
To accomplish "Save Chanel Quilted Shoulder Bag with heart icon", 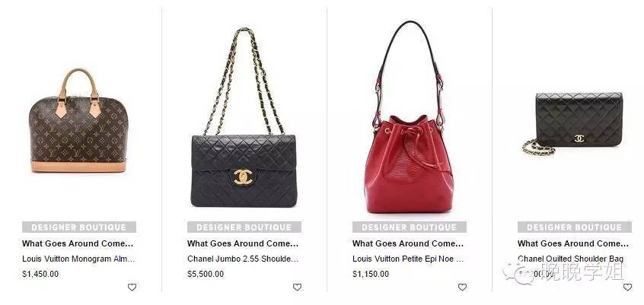I will pos(627,287).
